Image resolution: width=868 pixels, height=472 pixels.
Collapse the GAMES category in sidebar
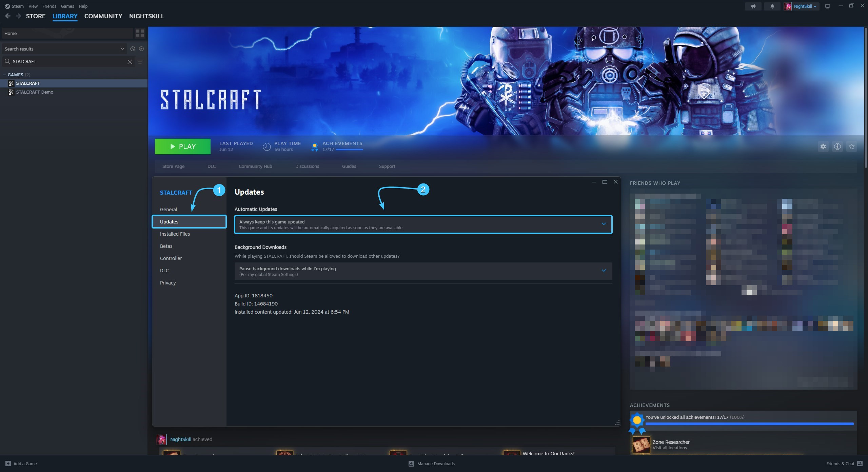(x=4, y=75)
